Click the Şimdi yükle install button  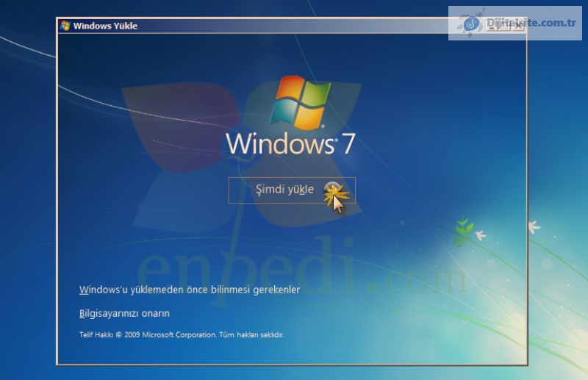(292, 190)
